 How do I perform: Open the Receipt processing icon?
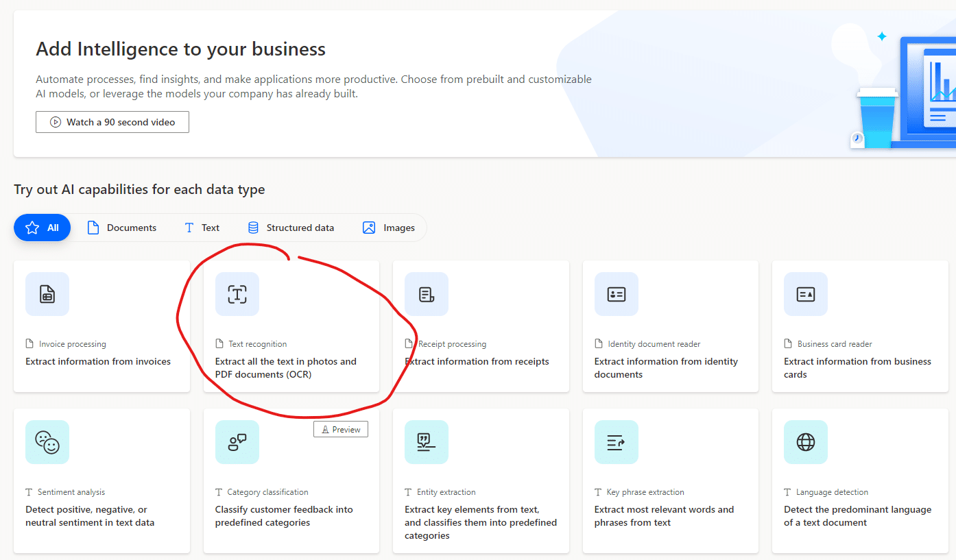pos(427,294)
